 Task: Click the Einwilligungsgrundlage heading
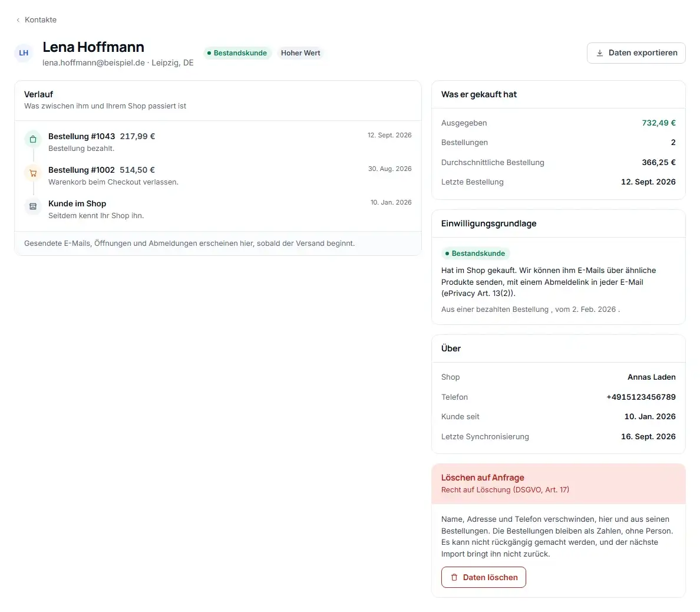coord(489,223)
